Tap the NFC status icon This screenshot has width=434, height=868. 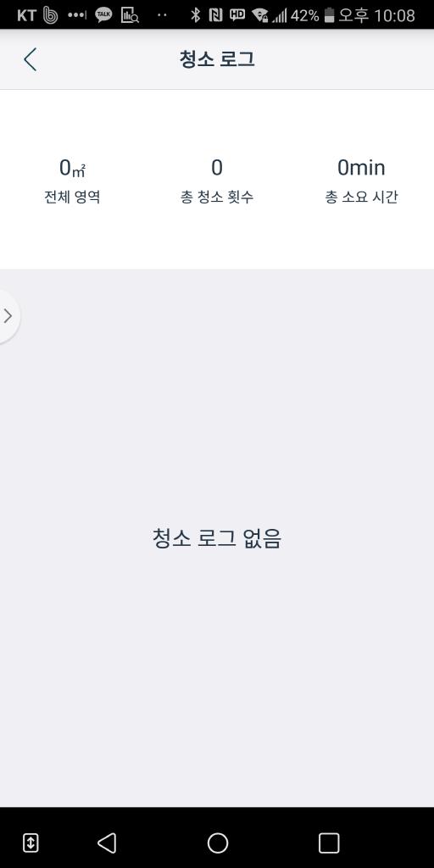coord(215,15)
